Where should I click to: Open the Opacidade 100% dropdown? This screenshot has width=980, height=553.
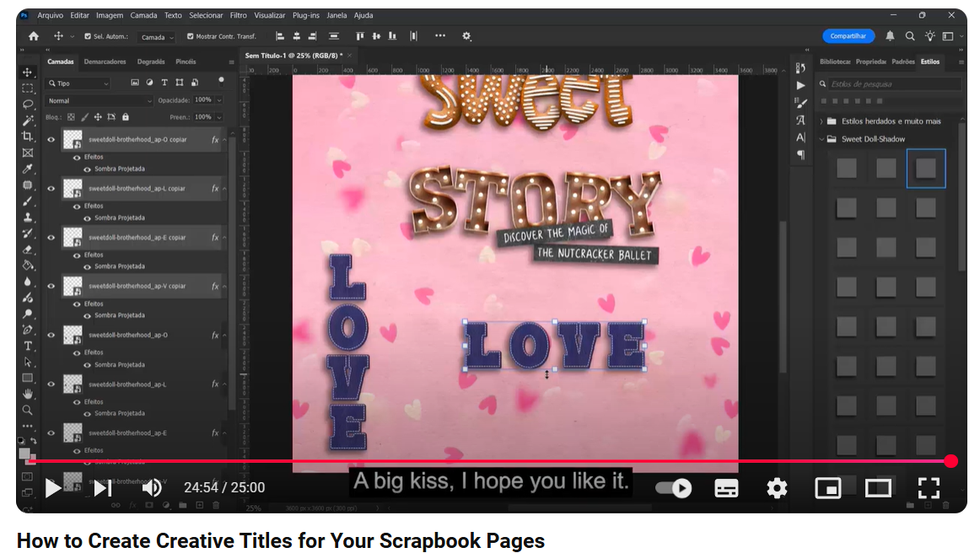(219, 100)
